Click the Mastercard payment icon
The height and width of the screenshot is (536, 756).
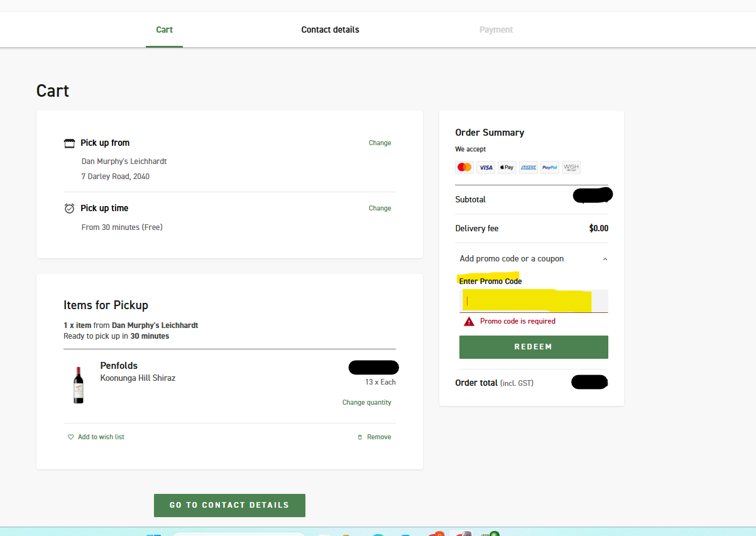click(464, 167)
